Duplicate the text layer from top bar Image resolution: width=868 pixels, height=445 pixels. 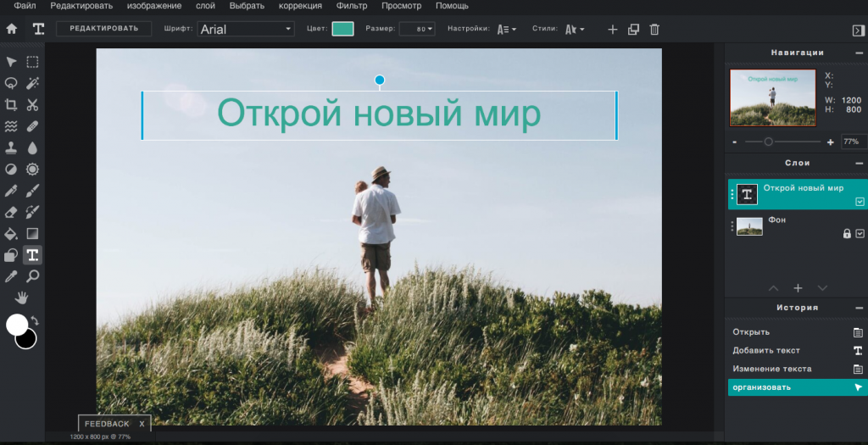pos(633,30)
